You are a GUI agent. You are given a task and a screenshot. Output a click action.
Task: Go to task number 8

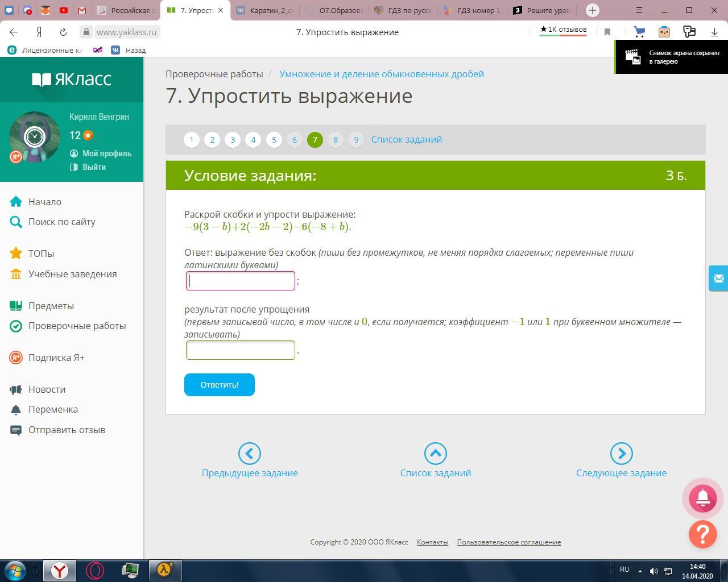pos(336,140)
